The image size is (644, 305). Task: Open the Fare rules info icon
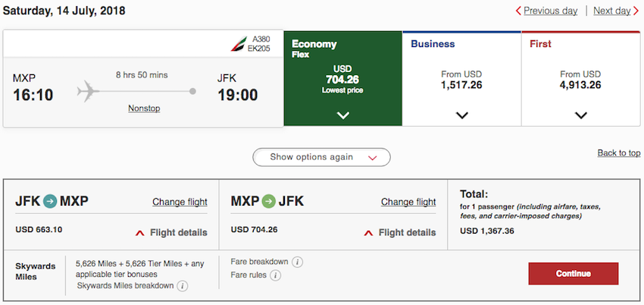(x=276, y=275)
